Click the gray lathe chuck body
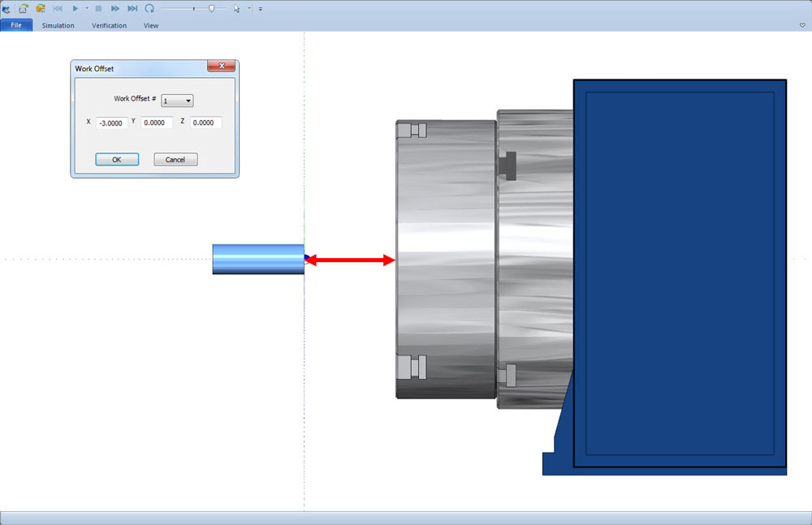Screen dimensions: 812x525 (446, 259)
